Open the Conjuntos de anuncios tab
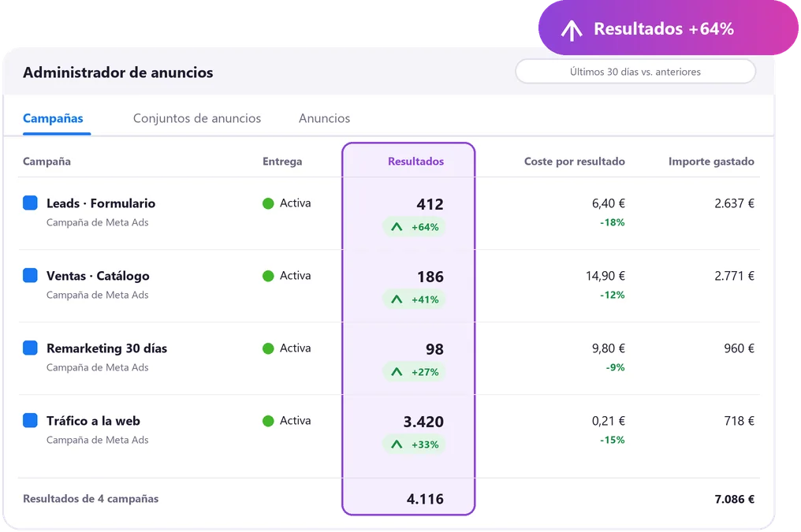Viewport: 801px width, 532px height. point(196,118)
